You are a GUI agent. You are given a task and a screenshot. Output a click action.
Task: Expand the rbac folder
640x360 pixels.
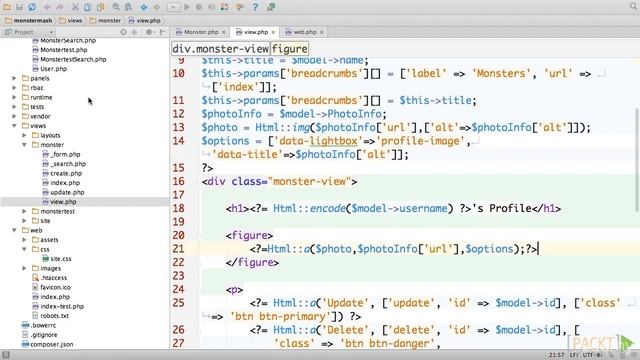click(x=14, y=88)
